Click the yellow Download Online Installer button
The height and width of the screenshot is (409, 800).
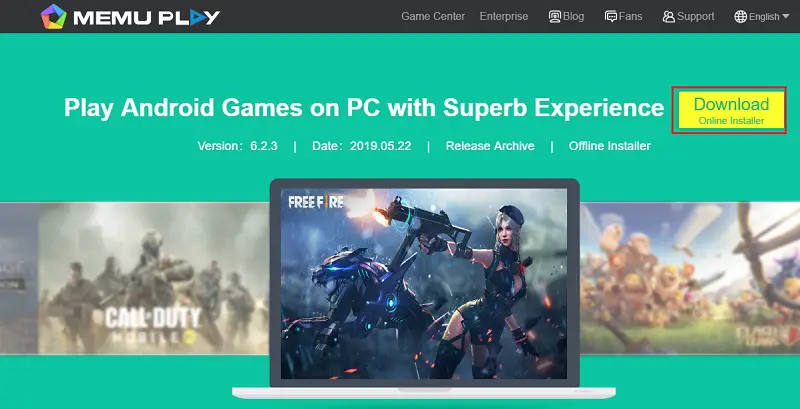coord(731,110)
